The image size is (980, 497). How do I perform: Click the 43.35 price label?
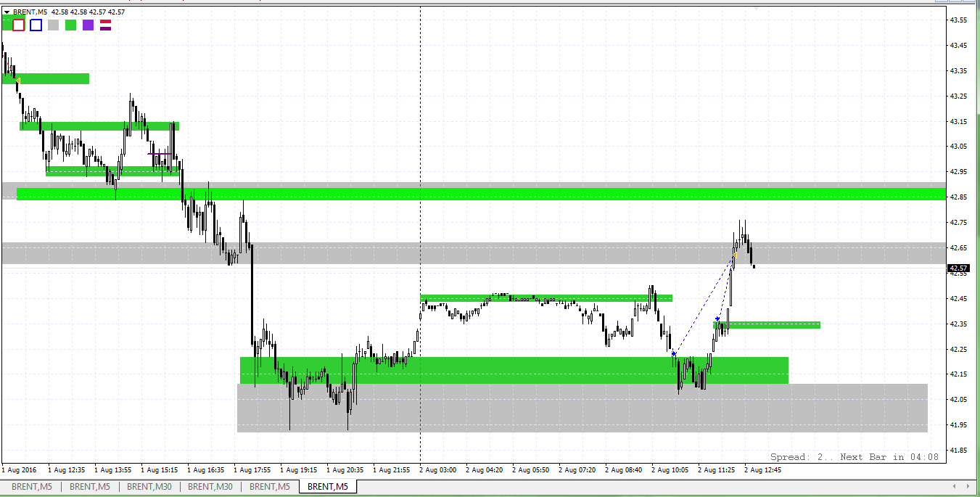click(x=958, y=70)
